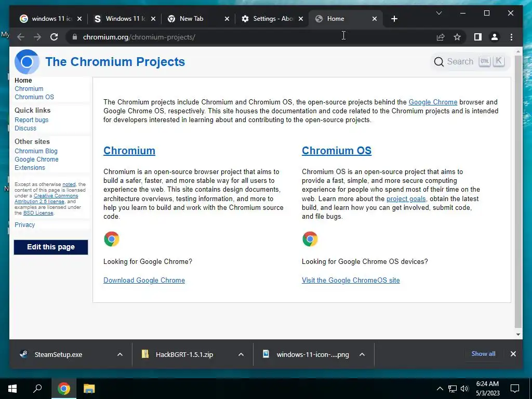Click the page Search field
The height and width of the screenshot is (399, 532).
[x=470, y=62]
